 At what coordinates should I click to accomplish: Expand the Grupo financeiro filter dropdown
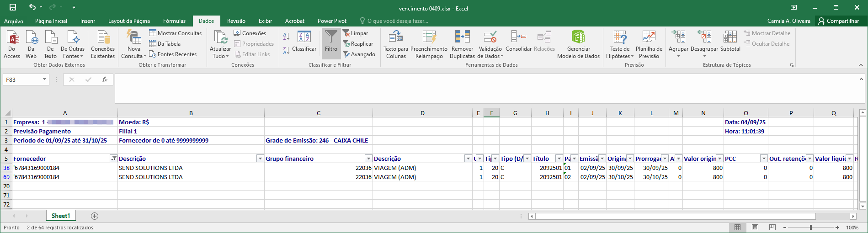tap(368, 159)
